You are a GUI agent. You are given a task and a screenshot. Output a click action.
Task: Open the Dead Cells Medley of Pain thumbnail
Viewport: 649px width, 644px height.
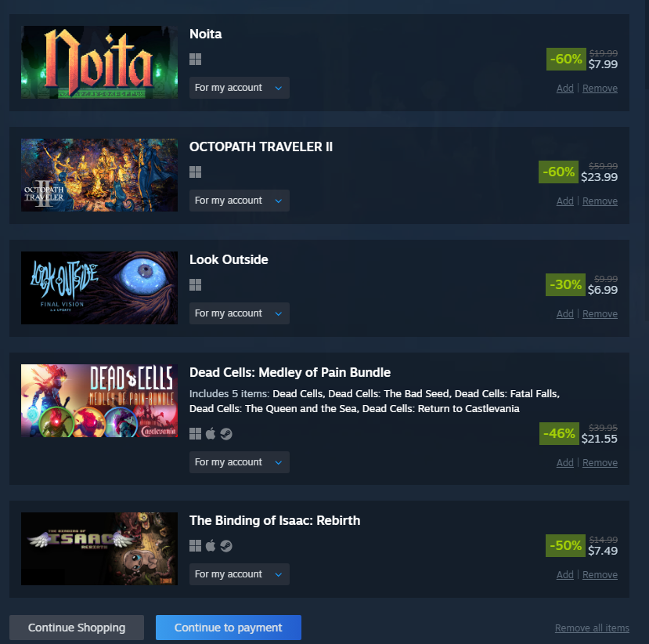click(x=99, y=400)
